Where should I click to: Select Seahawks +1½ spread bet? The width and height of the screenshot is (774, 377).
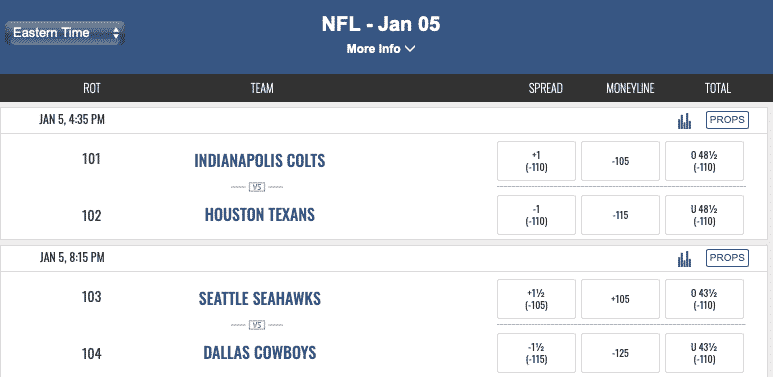coord(536,299)
